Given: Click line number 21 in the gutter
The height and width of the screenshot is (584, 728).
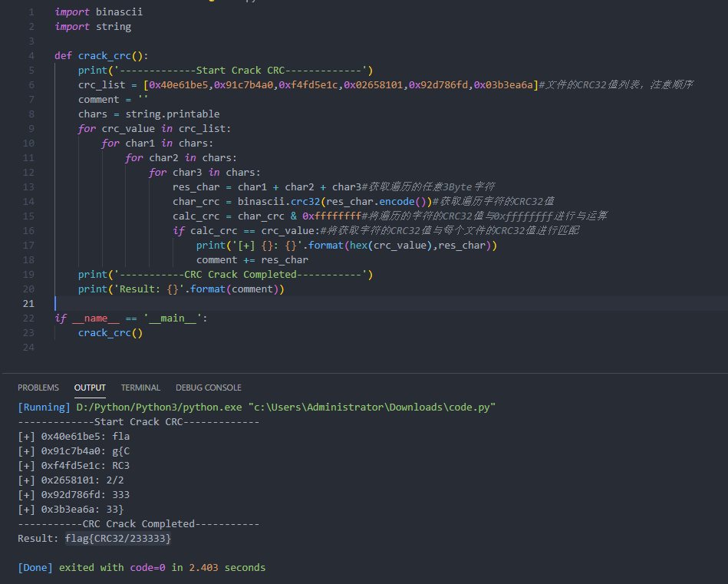Looking at the screenshot, I should tap(28, 303).
